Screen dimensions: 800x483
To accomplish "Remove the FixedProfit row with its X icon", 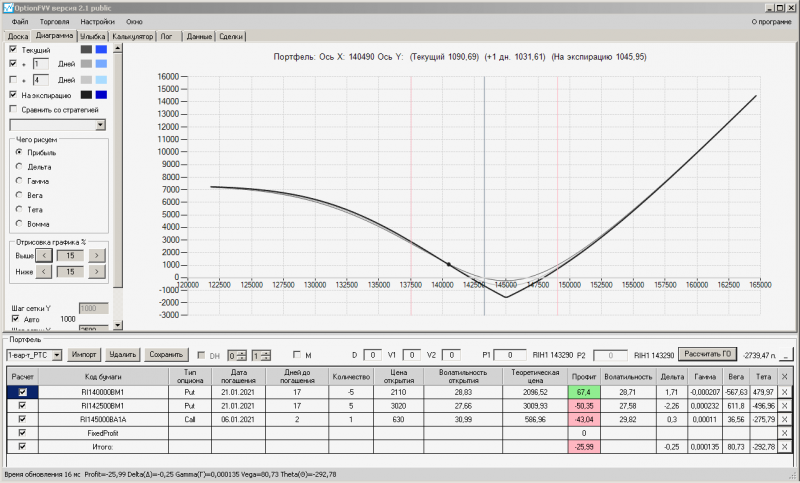I will (784, 433).
